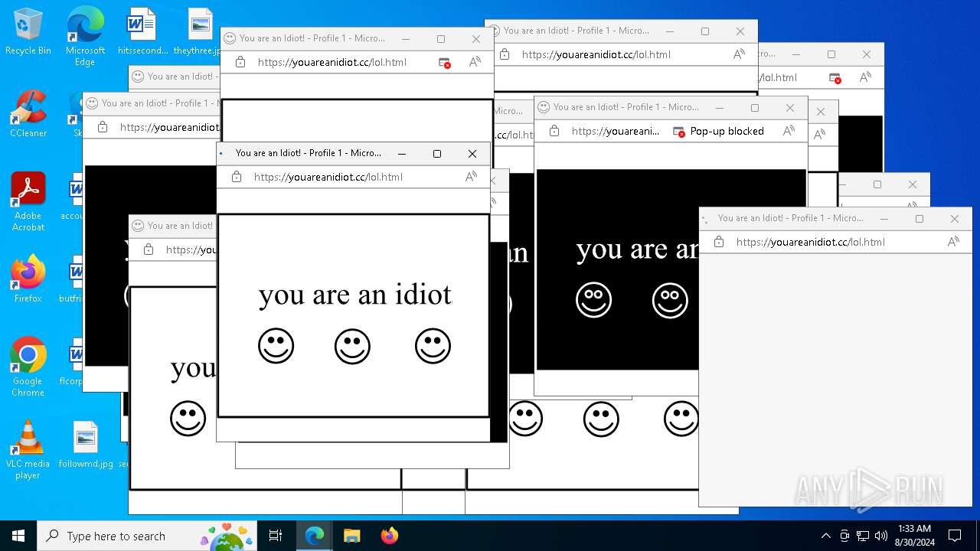
Task: Show hidden system tray icons
Action: pos(825,536)
